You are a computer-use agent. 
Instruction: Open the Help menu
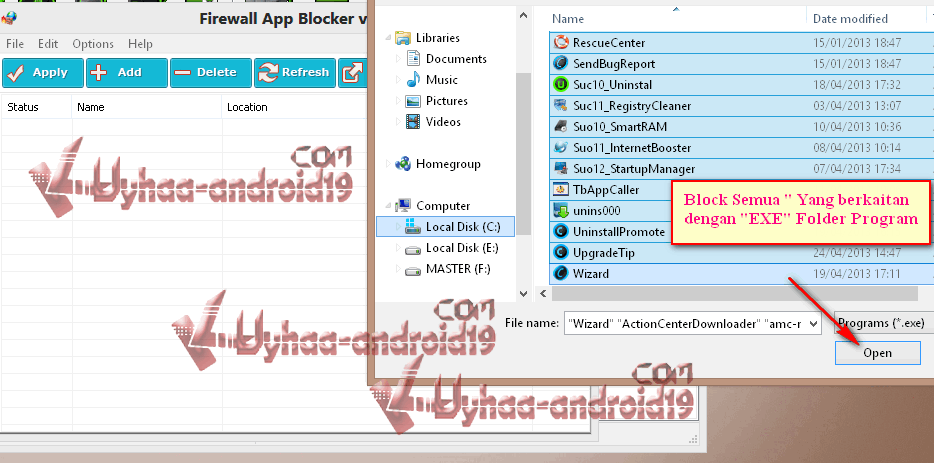tap(141, 44)
